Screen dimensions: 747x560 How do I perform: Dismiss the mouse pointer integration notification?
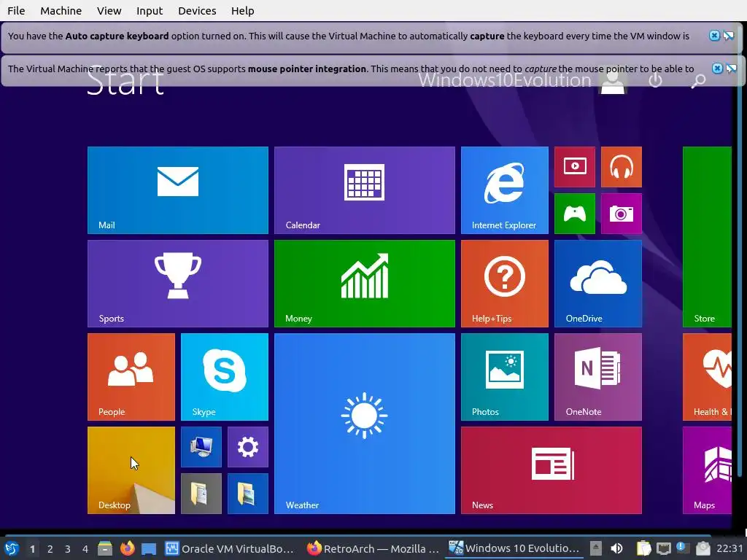point(717,69)
